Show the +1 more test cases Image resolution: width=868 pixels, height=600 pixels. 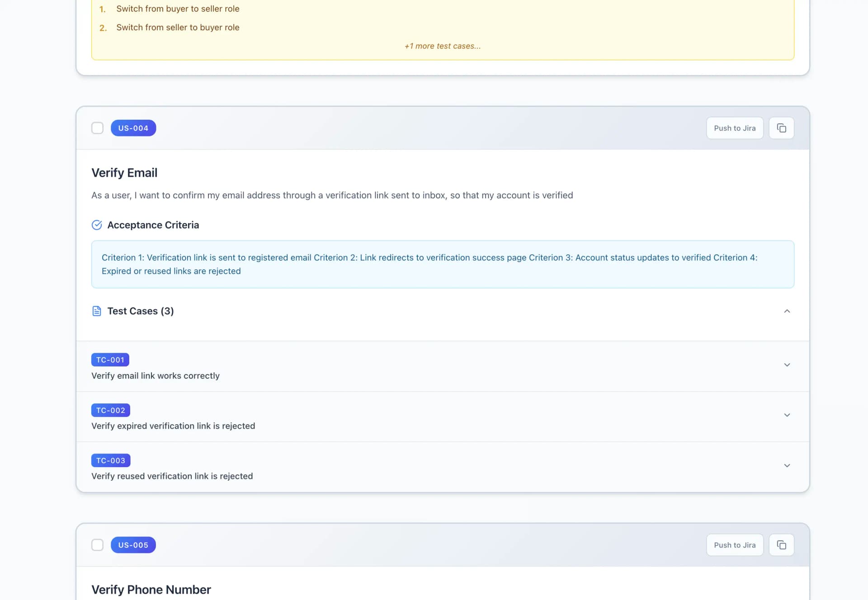point(442,46)
